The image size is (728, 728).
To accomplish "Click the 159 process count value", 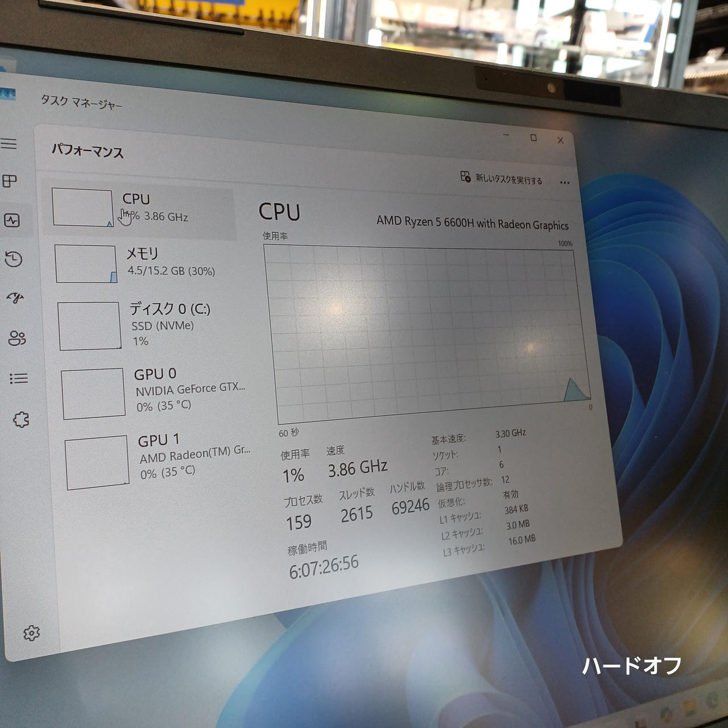I will tap(299, 522).
